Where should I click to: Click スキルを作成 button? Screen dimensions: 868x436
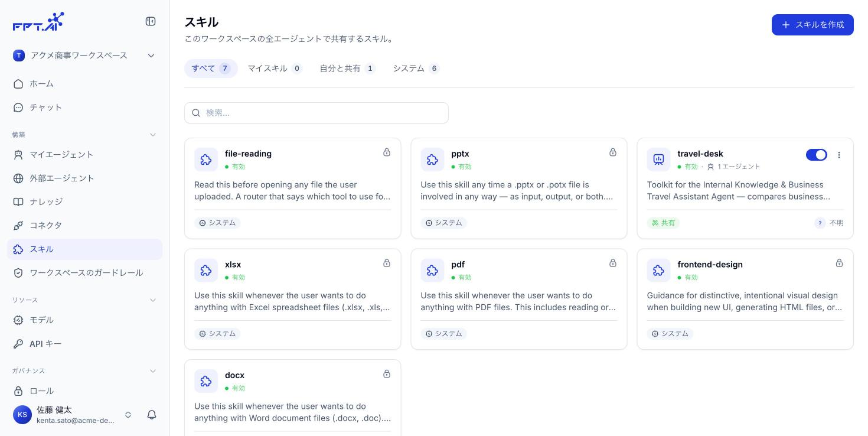click(x=812, y=25)
